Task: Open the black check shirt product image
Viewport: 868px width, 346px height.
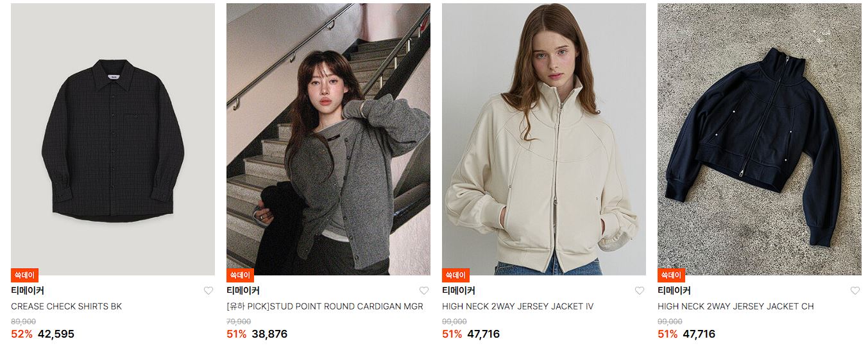Action: 113,139
